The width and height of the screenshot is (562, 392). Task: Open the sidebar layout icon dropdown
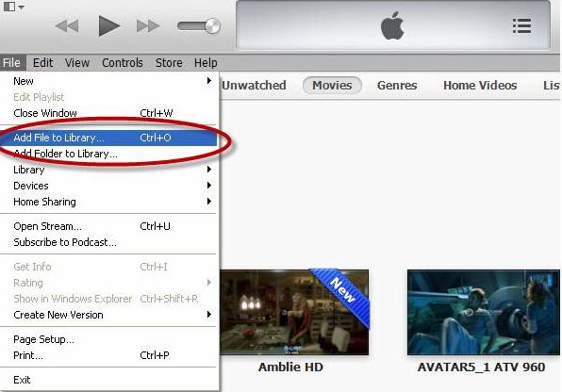click(13, 7)
